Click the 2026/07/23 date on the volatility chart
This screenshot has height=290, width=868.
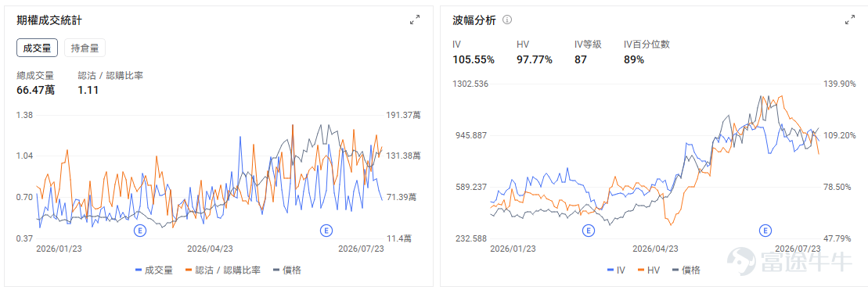coord(797,249)
